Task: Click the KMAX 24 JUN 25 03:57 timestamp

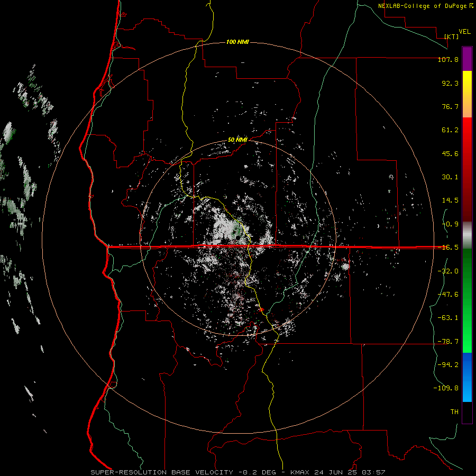Action: 338,472
